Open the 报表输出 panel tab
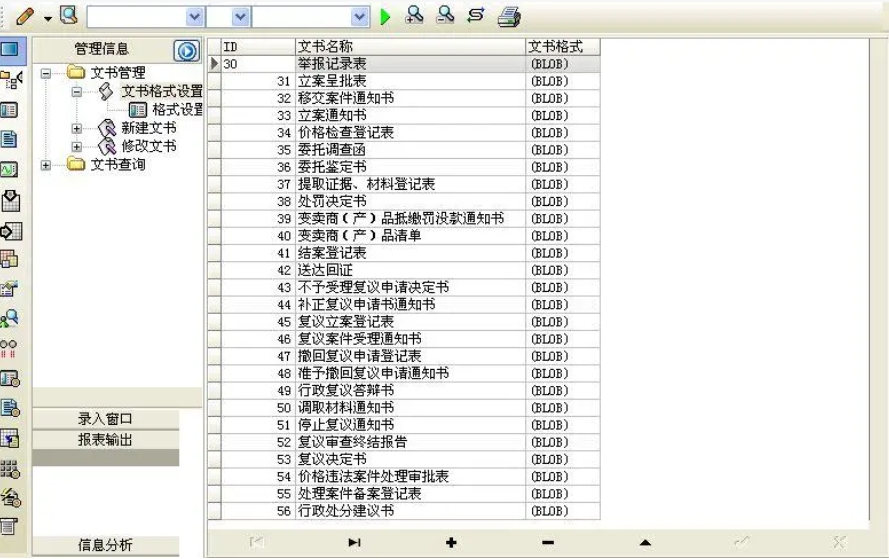889x559 pixels. [x=105, y=439]
